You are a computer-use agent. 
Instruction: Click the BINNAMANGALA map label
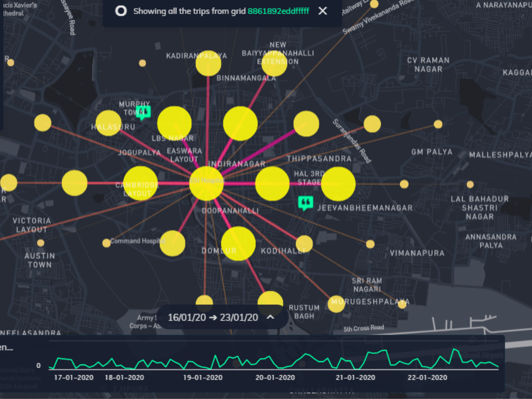246,78
